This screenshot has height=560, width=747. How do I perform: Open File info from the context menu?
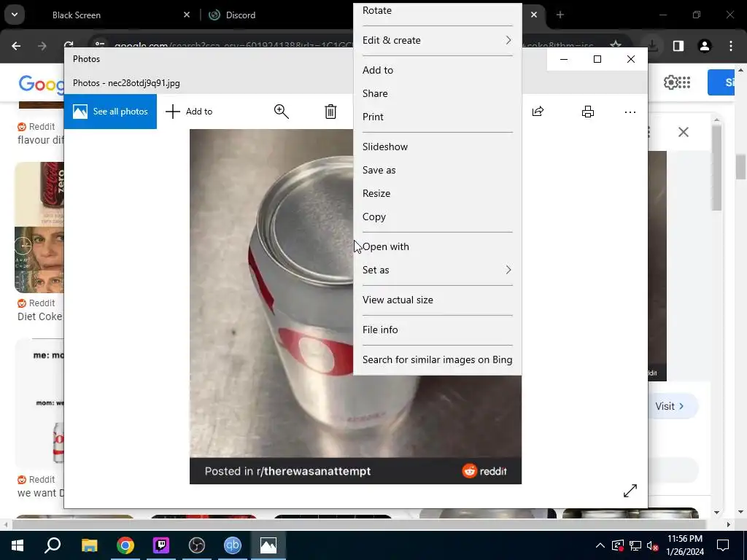(x=437, y=330)
